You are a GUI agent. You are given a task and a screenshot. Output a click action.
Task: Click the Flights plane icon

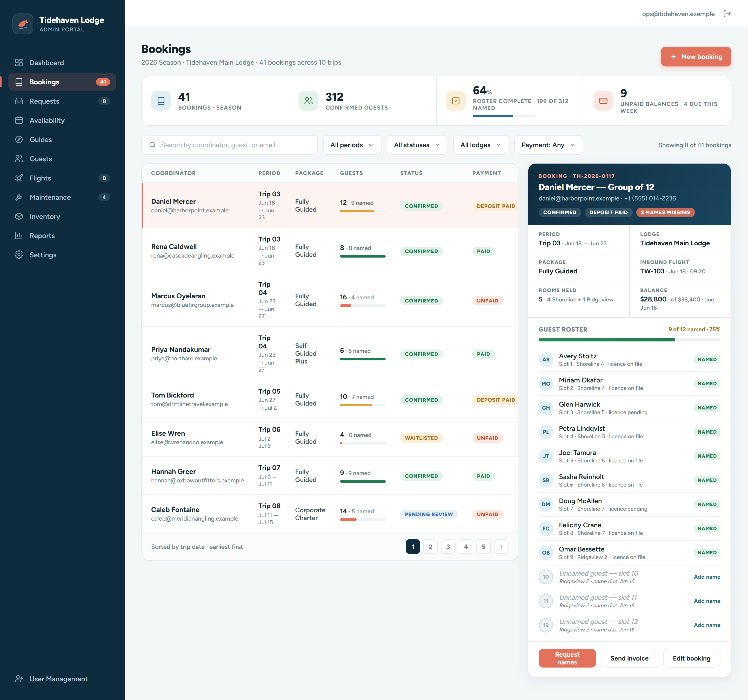click(x=19, y=178)
